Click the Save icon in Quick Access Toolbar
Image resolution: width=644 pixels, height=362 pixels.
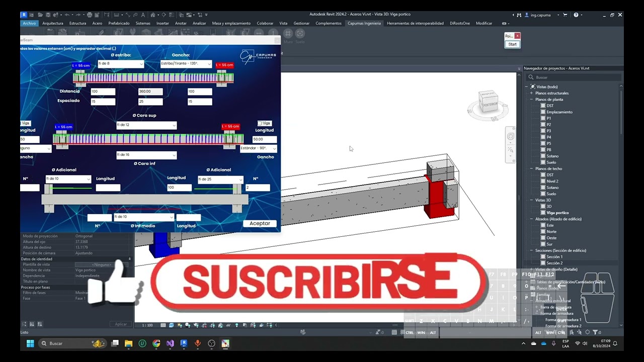(48, 15)
